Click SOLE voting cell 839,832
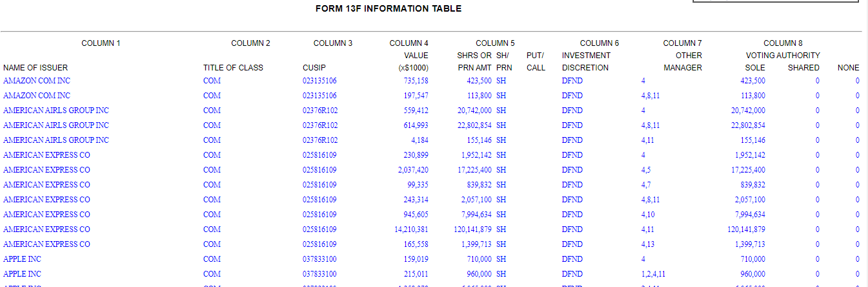Viewport: 868px width, 287px height. tap(752, 185)
